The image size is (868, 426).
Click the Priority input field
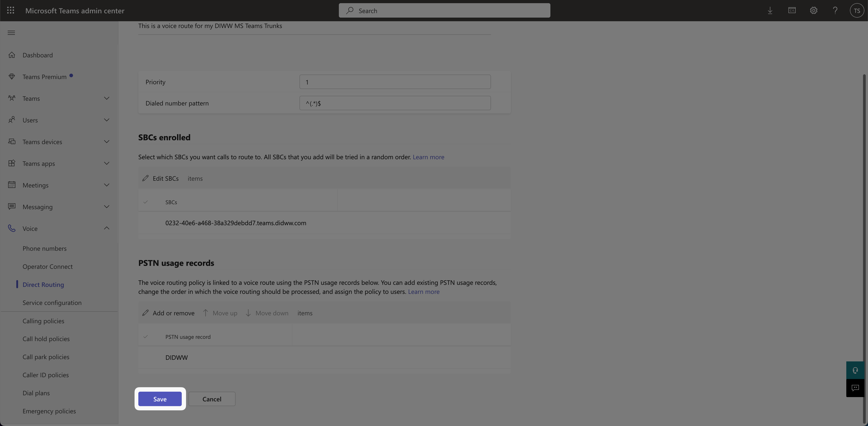pos(395,82)
